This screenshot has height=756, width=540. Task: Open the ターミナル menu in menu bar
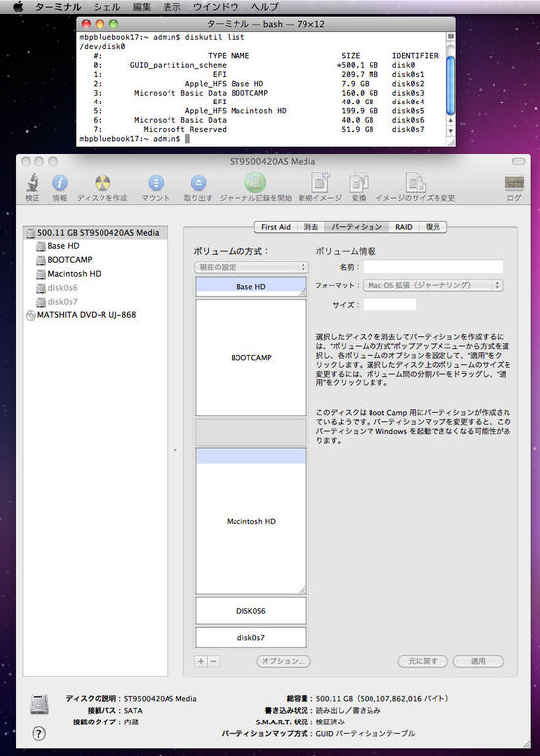click(58, 7)
